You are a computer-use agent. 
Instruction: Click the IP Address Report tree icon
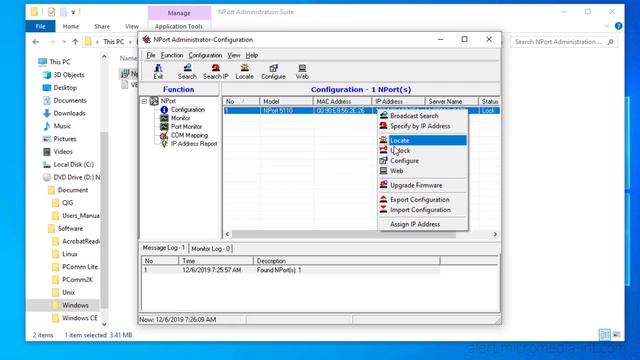[x=164, y=144]
